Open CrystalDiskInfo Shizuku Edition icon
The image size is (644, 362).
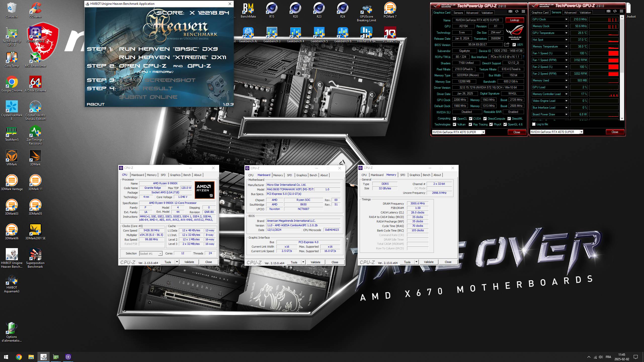[35, 111]
